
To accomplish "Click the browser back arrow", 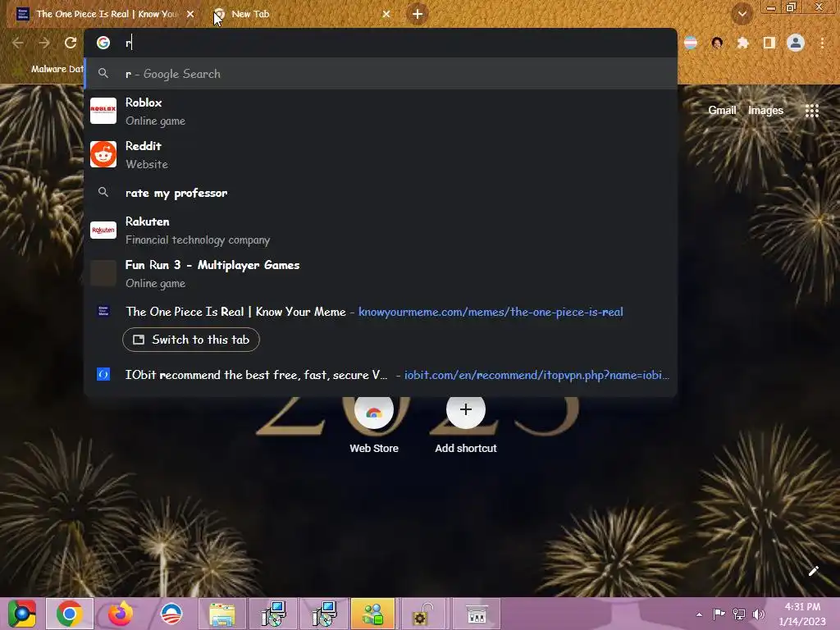I will click(18, 43).
